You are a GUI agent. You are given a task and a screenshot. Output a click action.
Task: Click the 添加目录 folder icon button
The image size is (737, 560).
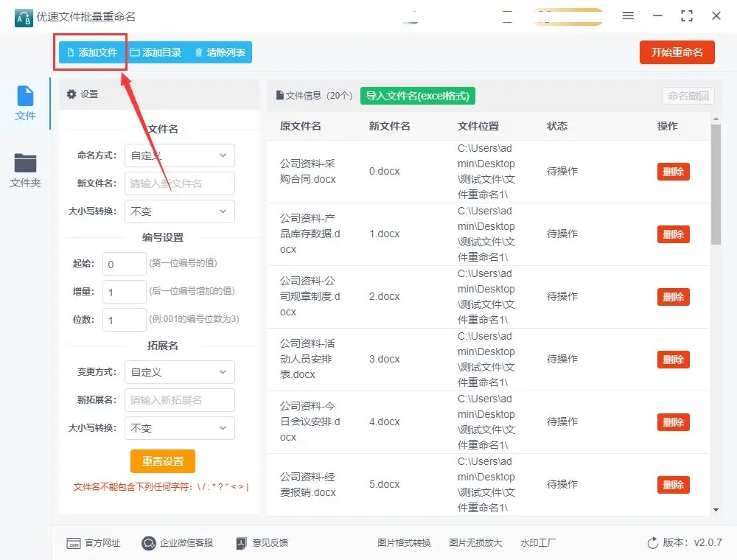point(134,52)
